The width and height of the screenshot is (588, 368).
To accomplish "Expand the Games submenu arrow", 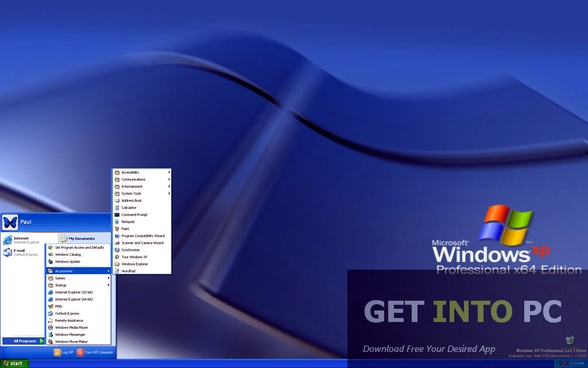I will point(109,278).
